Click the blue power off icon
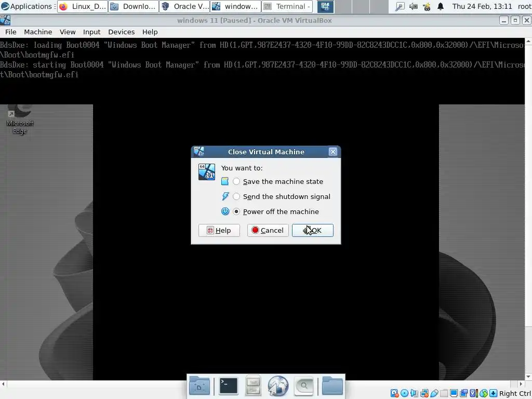The image size is (532, 399). [225, 211]
